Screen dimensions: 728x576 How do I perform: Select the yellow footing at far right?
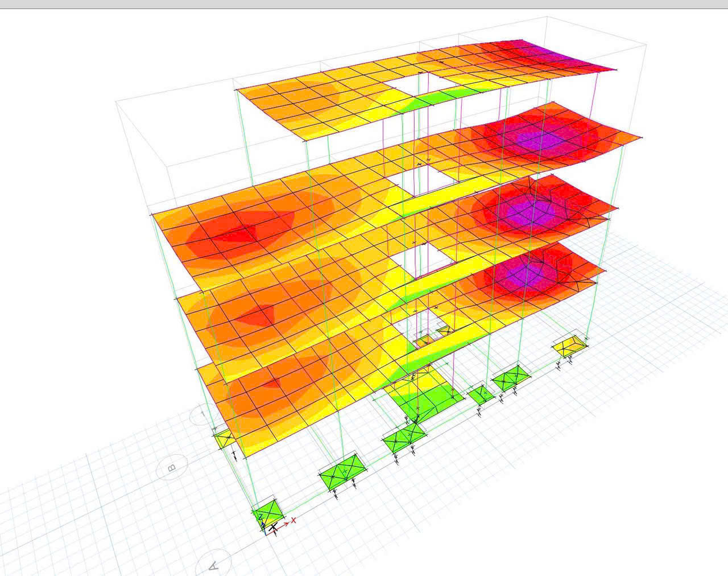click(570, 345)
